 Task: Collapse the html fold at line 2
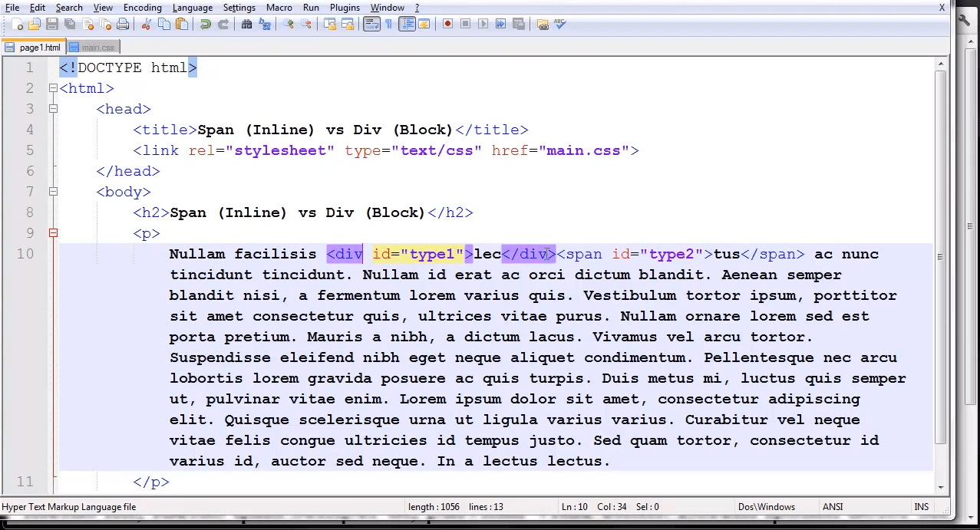pyautogui.click(x=52, y=88)
